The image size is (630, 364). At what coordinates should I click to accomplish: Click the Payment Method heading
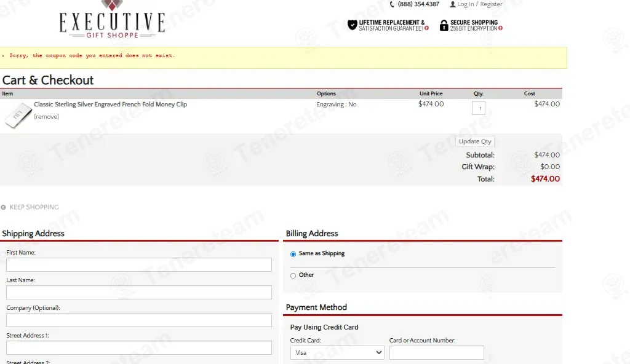pyautogui.click(x=316, y=307)
